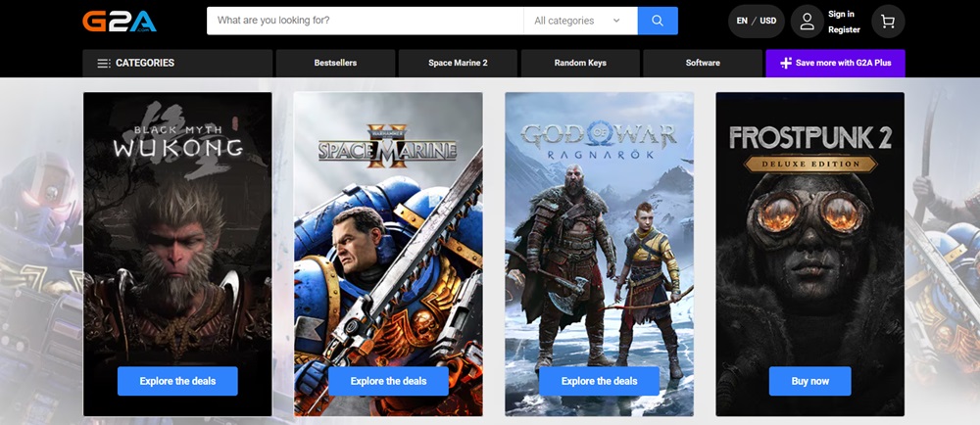980x425 pixels.
Task: Click the Sign in link
Action: pos(841,14)
